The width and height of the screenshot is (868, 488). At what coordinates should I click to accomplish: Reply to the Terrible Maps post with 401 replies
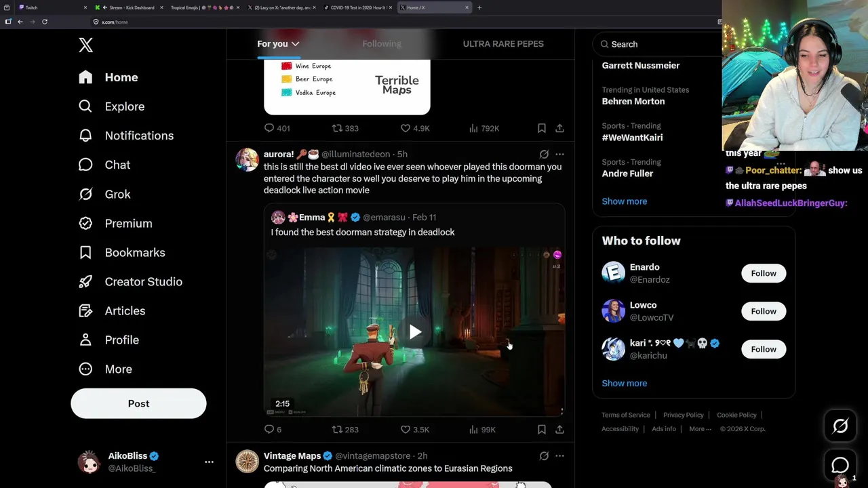click(x=277, y=128)
